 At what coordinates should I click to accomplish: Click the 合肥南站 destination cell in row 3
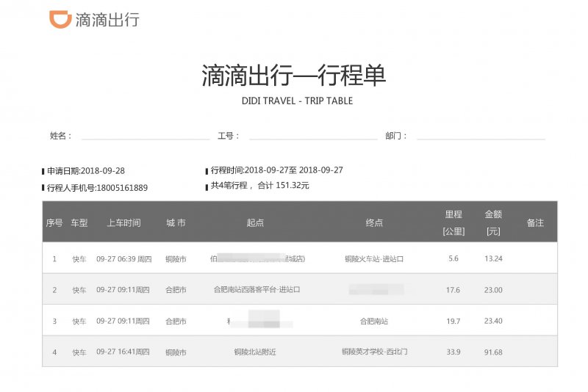(374, 322)
